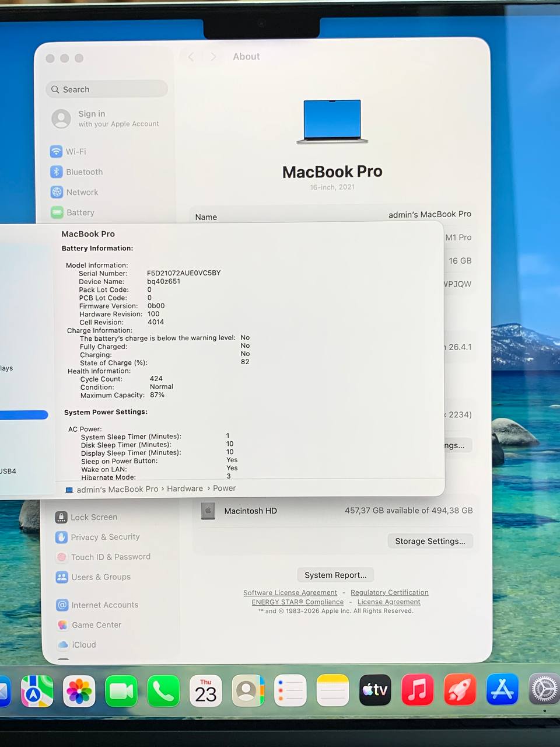Click Device Name bq40z651
This screenshot has height=747, width=560.
(163, 281)
